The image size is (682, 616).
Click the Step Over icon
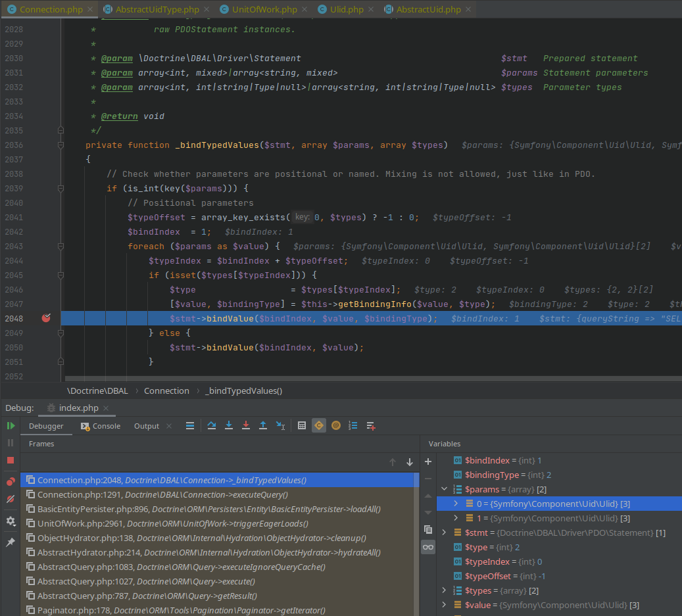tap(212, 425)
